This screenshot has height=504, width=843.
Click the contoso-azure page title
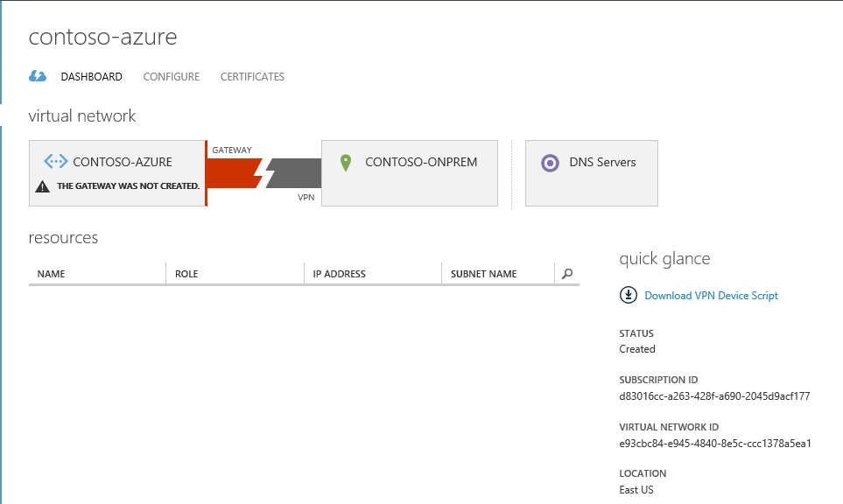coord(102,37)
